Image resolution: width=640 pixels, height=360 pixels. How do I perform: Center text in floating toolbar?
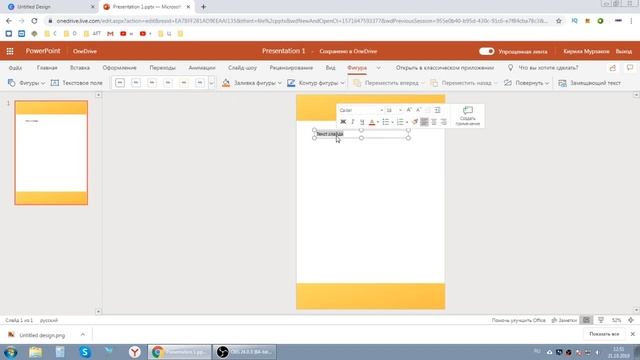[434, 122]
